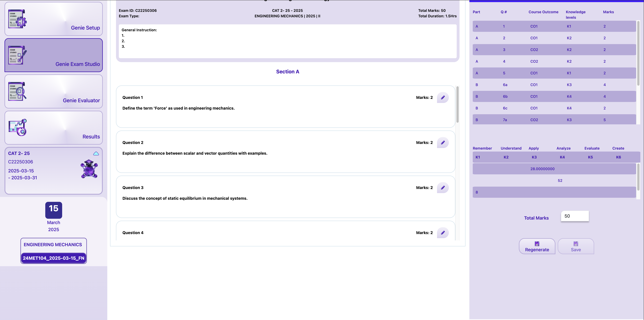The width and height of the screenshot is (644, 320).
Task: Click the Results chart icon
Action: click(x=17, y=127)
